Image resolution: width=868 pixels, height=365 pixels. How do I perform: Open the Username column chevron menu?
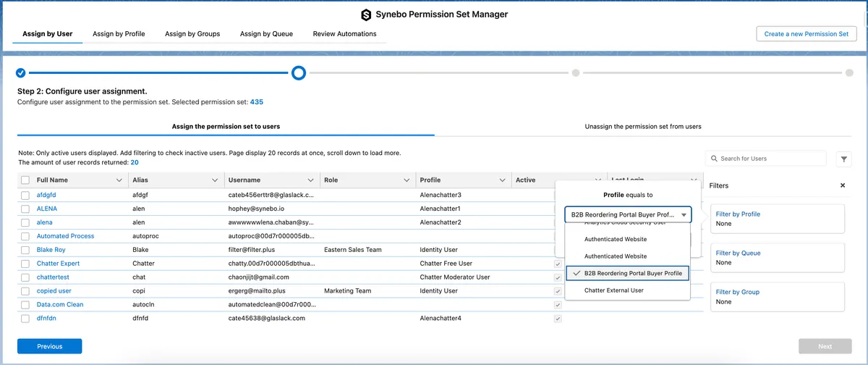[311, 180]
